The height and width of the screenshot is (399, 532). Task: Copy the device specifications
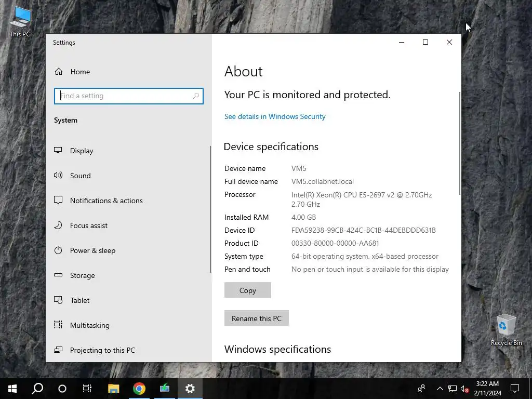coord(248,290)
